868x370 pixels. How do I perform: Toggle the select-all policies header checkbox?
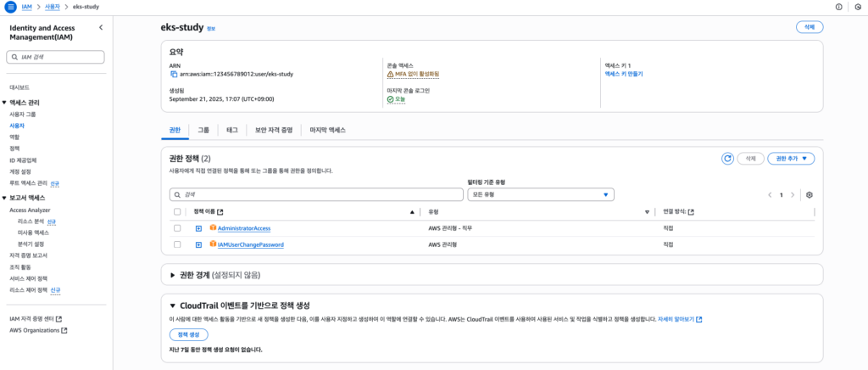pos(177,211)
